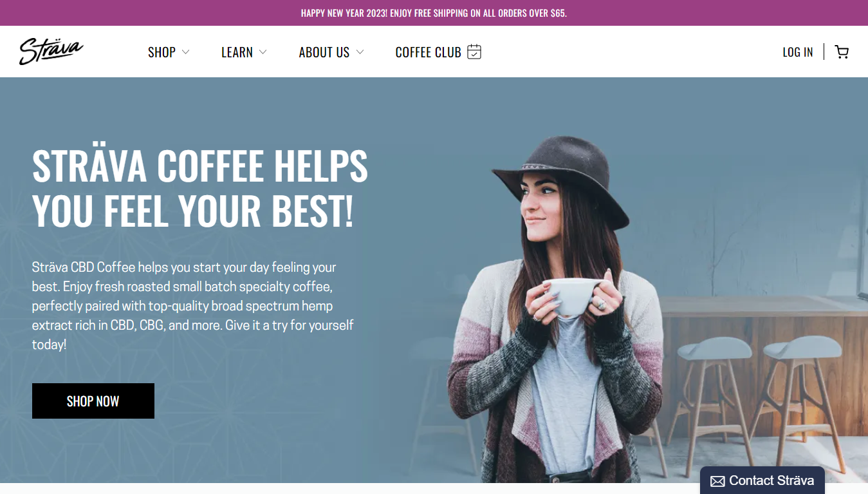Click the calendar icon beside Coffee Club
The width and height of the screenshot is (868, 494).
(474, 52)
